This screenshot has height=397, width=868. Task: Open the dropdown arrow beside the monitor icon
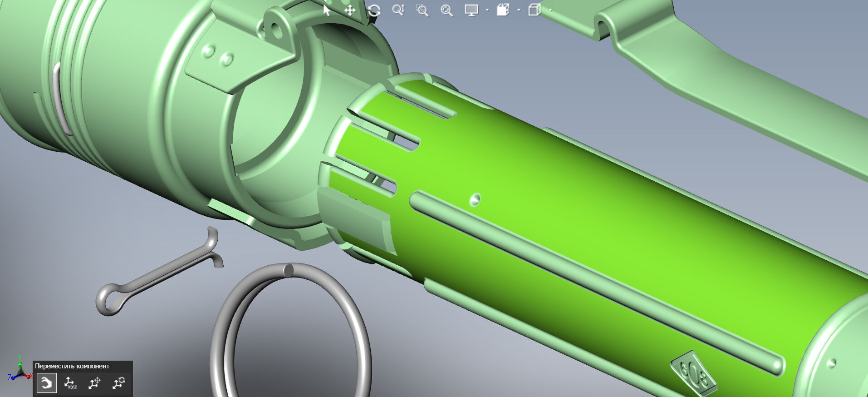tap(487, 10)
